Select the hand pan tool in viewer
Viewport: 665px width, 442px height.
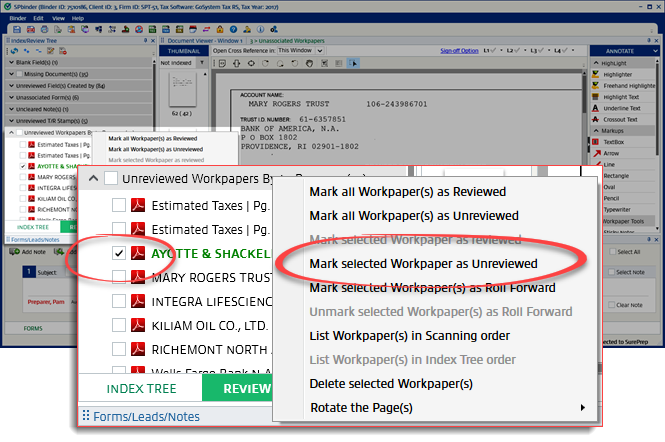click(310, 63)
